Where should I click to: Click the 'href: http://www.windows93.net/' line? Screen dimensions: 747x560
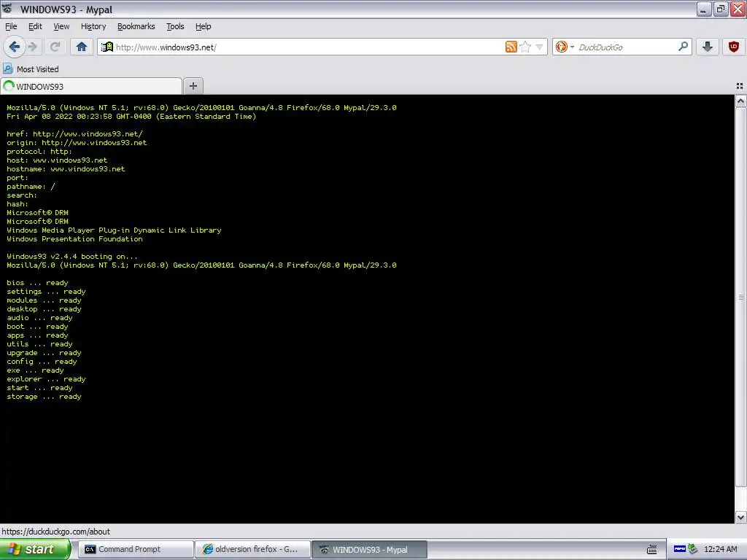74,134
